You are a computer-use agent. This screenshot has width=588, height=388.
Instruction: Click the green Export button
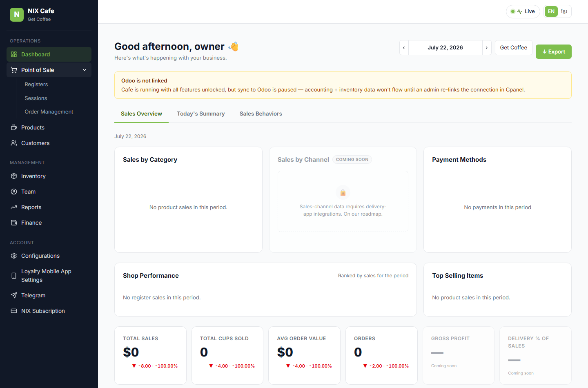pyautogui.click(x=554, y=51)
